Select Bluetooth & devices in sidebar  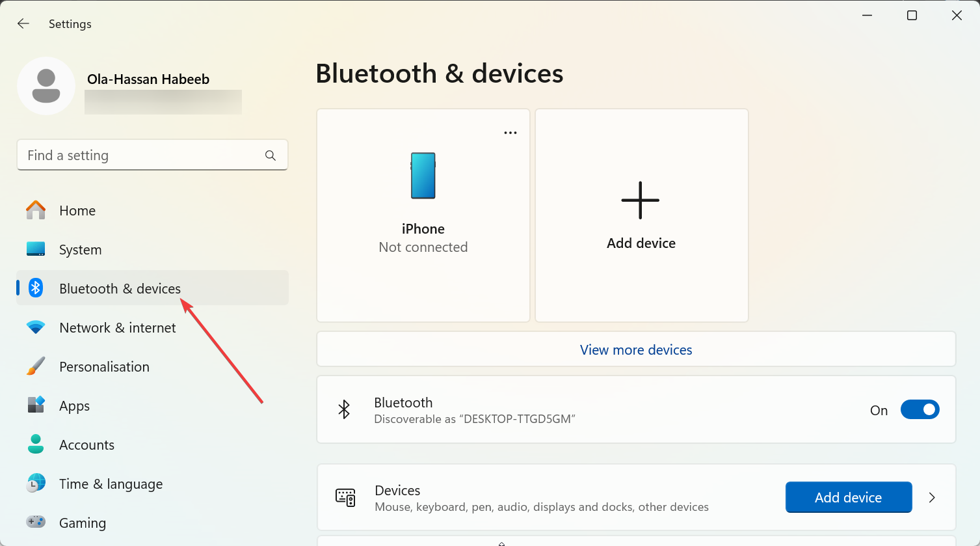[120, 288]
